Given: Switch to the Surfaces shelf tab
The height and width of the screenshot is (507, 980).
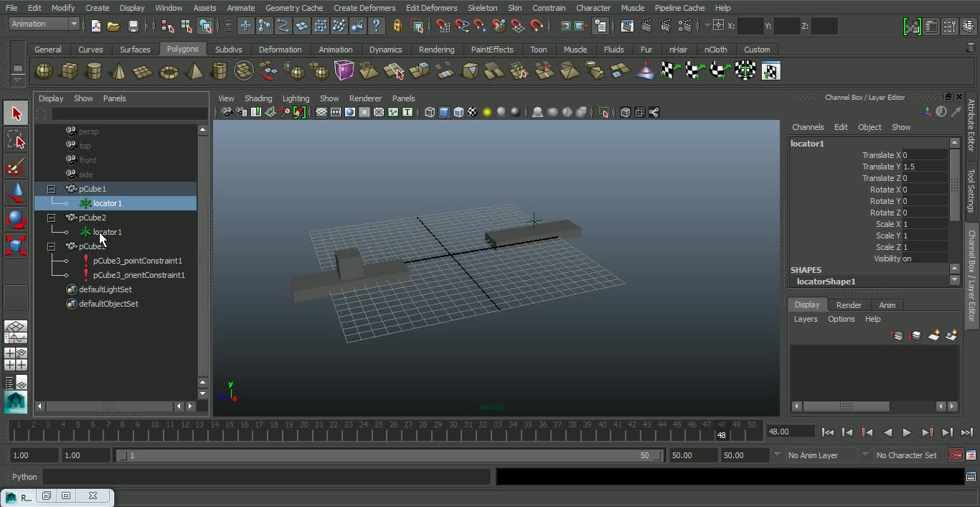Looking at the screenshot, I should point(135,50).
